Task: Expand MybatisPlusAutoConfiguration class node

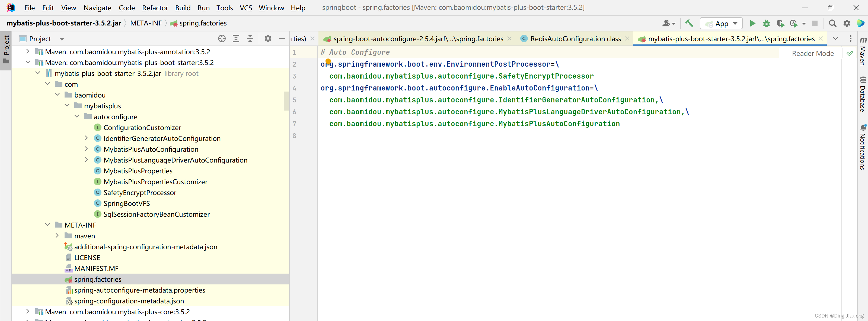Action: [86, 149]
